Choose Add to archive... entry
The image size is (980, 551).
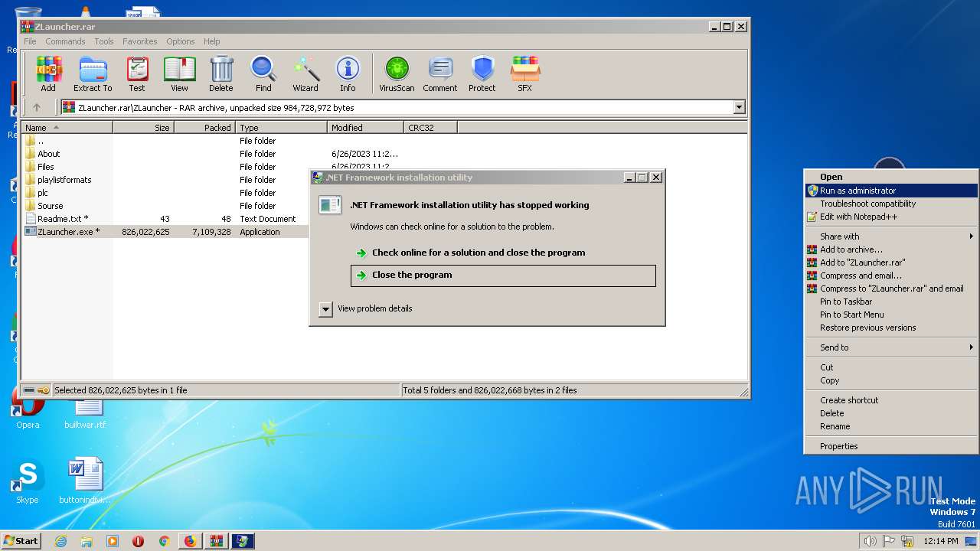[892, 249]
